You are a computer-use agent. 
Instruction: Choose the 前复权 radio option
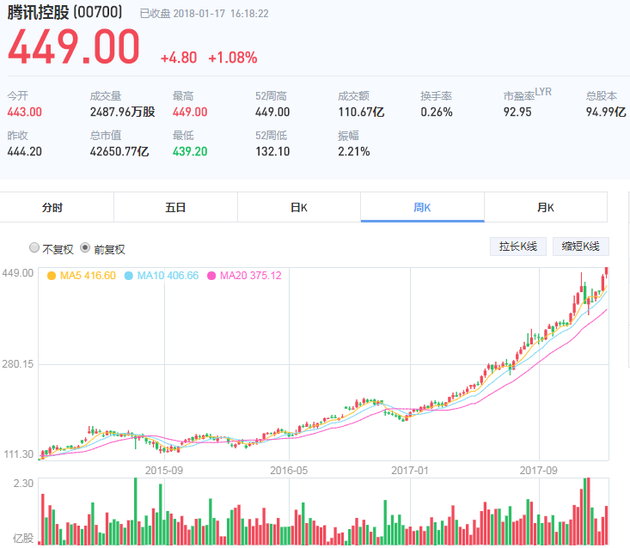click(85, 247)
